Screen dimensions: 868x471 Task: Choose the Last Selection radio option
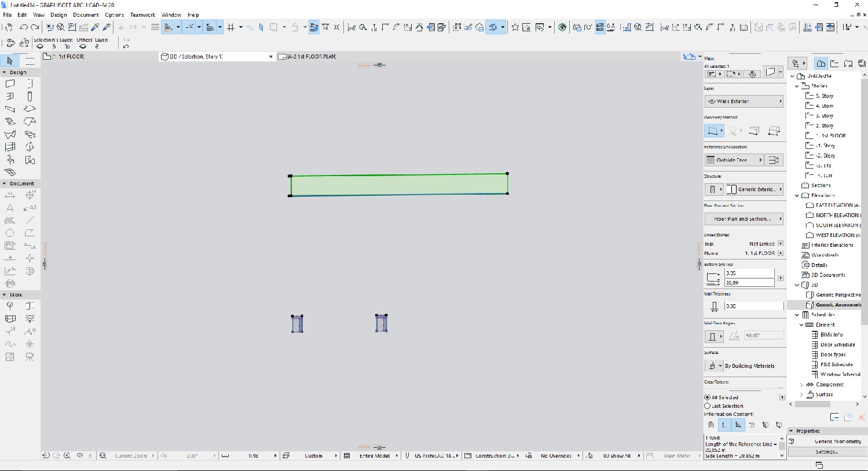[708, 406]
